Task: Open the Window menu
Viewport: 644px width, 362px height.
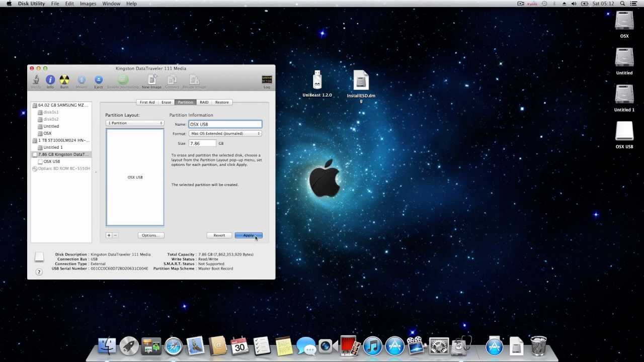Action: tap(111, 4)
